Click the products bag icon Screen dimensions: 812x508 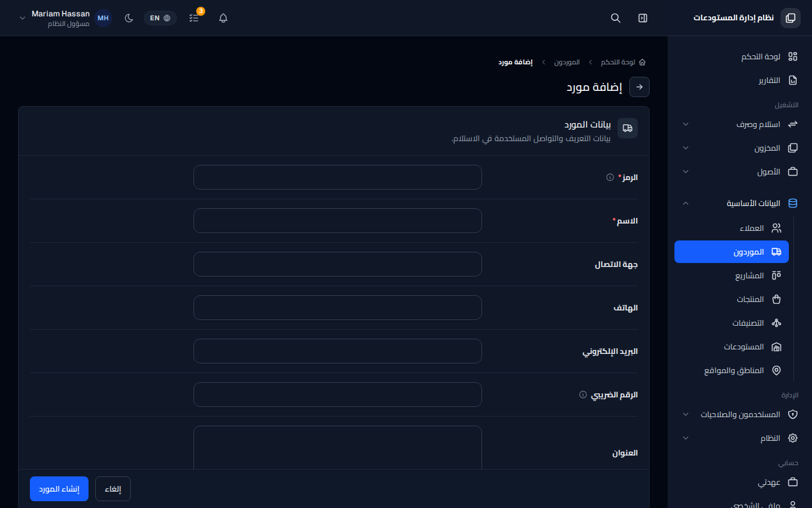coord(776,299)
